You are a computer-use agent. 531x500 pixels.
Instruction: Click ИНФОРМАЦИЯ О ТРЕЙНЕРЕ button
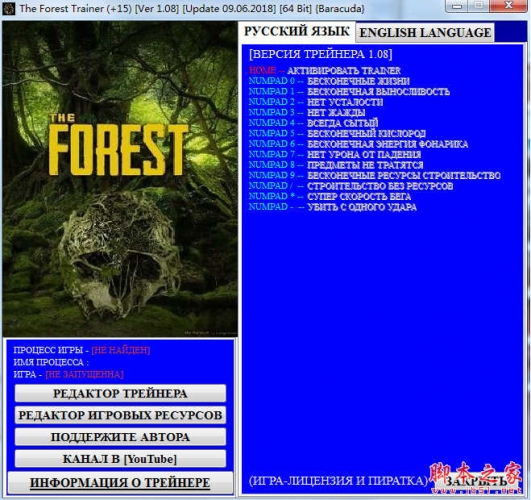click(x=120, y=482)
